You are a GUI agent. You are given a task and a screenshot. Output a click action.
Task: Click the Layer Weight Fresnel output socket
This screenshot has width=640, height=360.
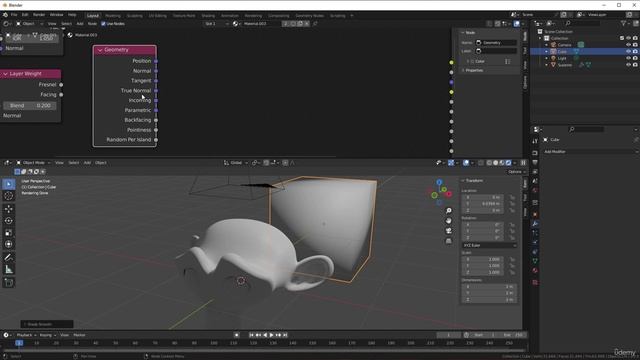(61, 85)
